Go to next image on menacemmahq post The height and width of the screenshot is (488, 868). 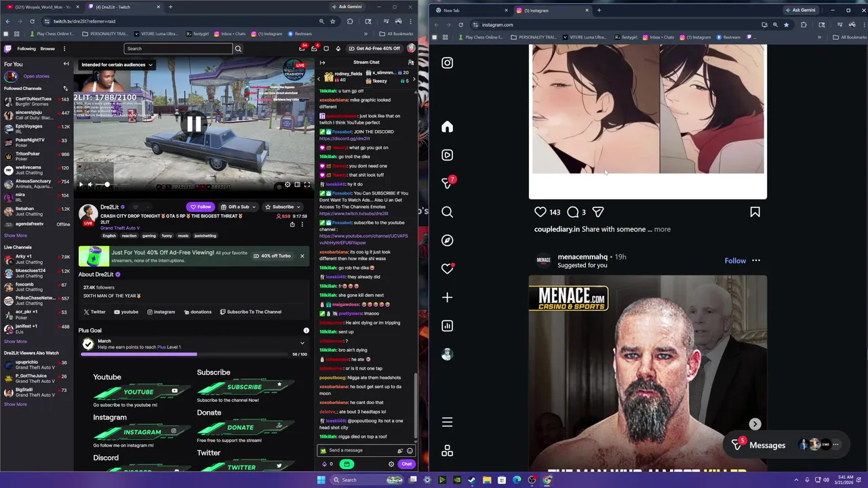pos(755,424)
